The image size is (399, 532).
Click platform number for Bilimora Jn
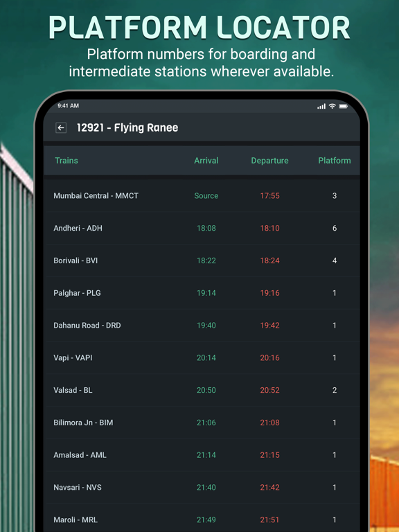click(x=335, y=423)
